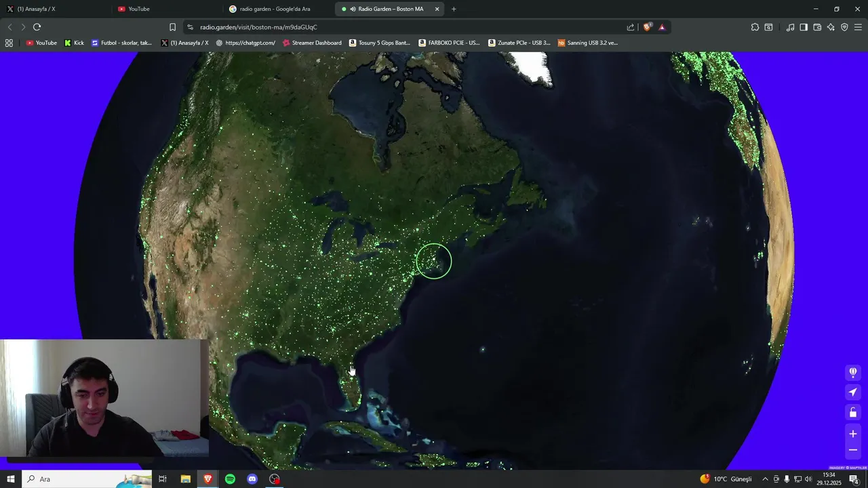Reload the Radio Garden page
The height and width of the screenshot is (488, 868).
pyautogui.click(x=37, y=27)
